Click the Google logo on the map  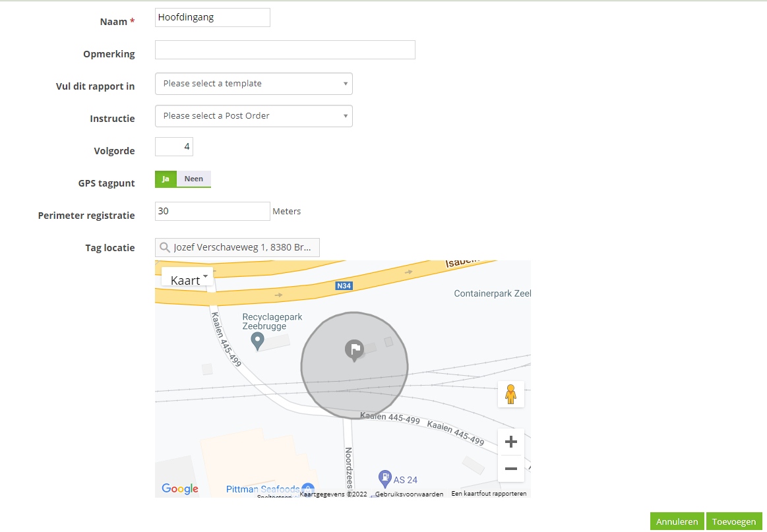[179, 488]
